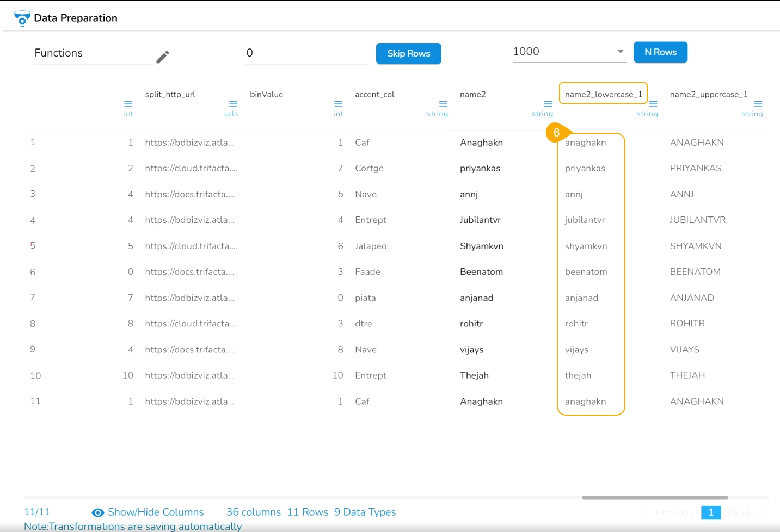
Task: Select the name2_lowercase_1 column header
Action: (x=604, y=94)
